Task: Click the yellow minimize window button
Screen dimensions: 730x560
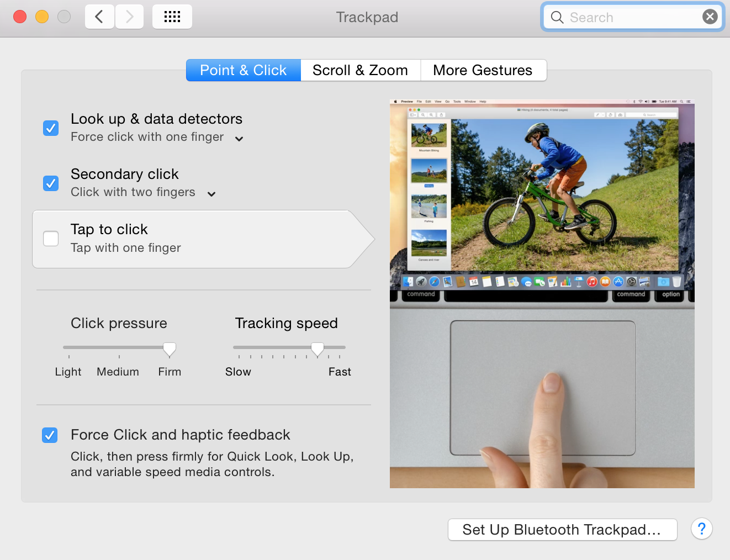Action: point(42,17)
